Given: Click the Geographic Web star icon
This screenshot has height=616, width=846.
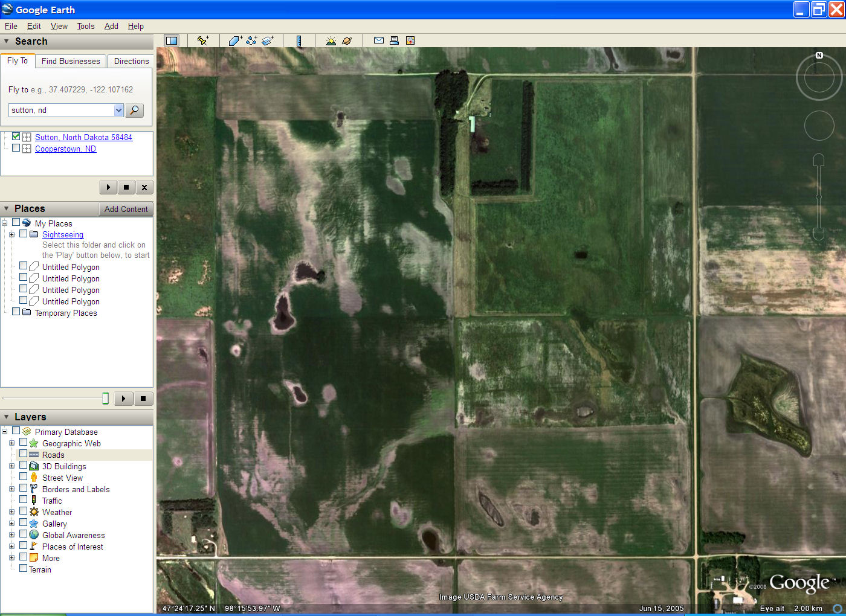Looking at the screenshot, I should (34, 443).
